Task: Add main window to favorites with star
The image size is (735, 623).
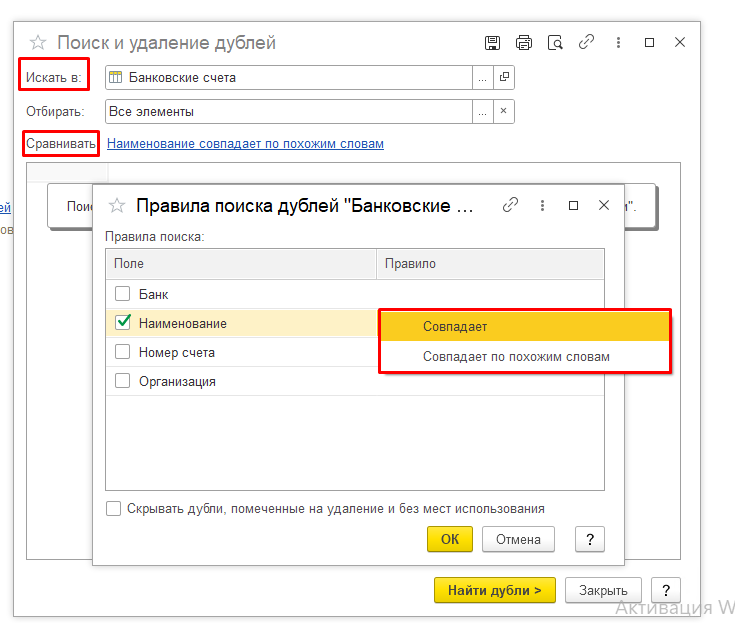Action: point(38,43)
